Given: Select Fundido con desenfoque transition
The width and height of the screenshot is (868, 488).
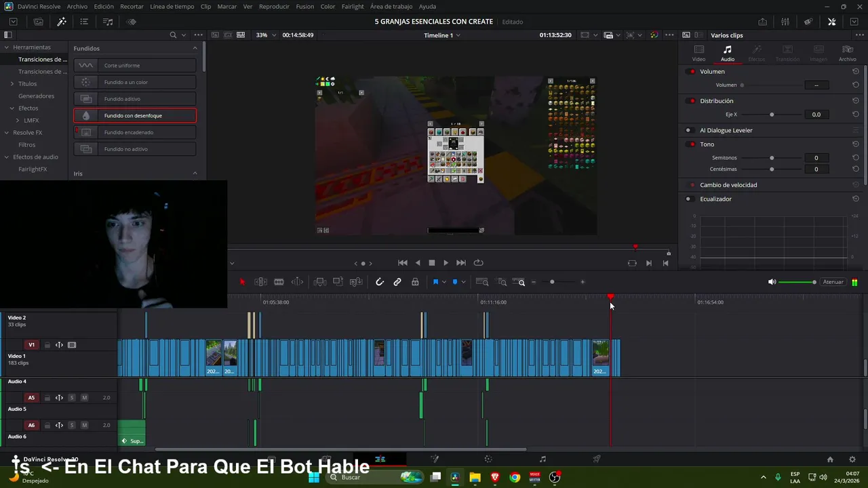Looking at the screenshot, I should click(x=135, y=116).
